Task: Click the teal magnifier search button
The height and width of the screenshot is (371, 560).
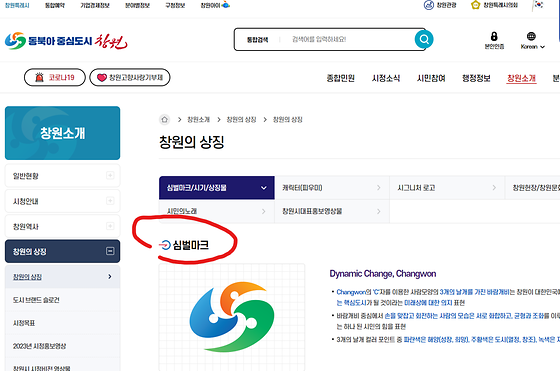Action: point(424,39)
